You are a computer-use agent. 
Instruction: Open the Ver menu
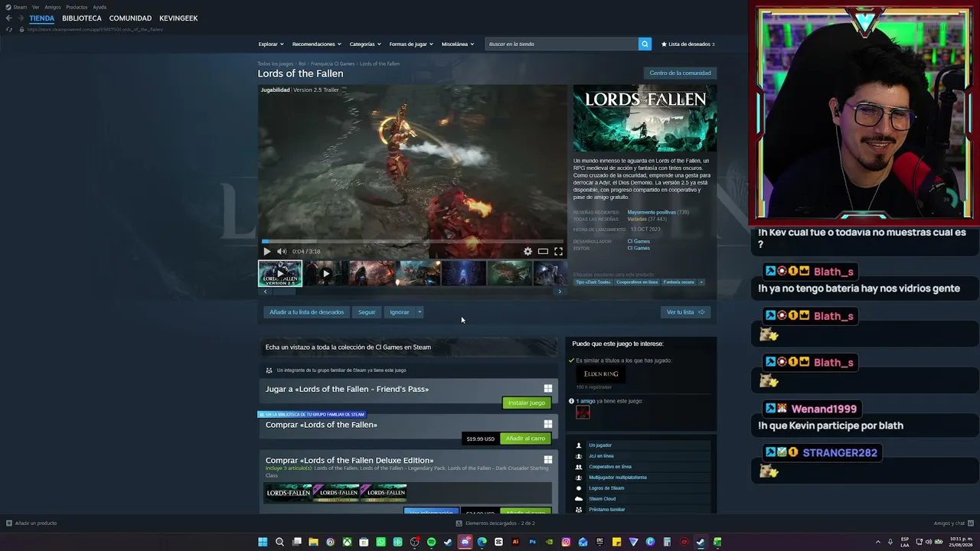coord(35,7)
